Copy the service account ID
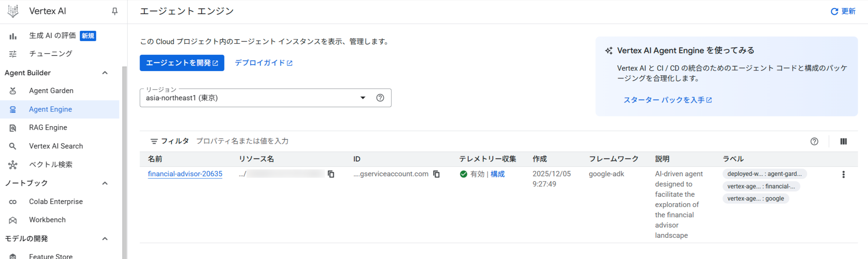Screen dimensions: 868x259 [436, 174]
